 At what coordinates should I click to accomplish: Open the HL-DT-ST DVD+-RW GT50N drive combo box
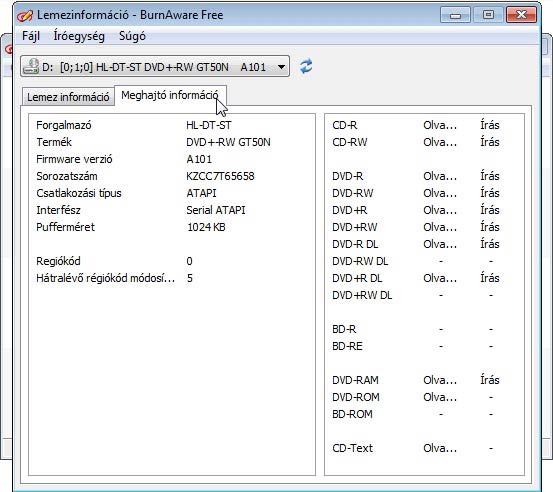[155, 66]
